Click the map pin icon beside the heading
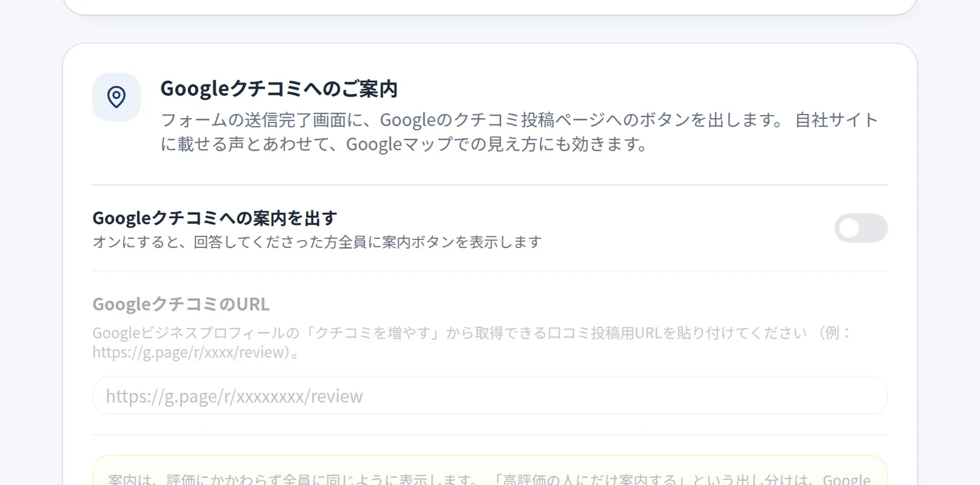The image size is (980, 485). point(116,97)
